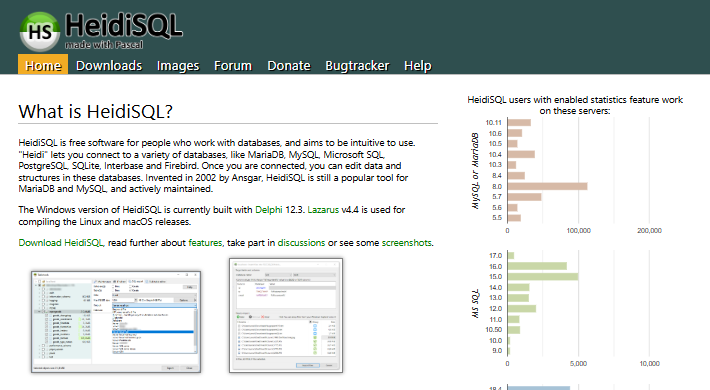Click the MS SQL 16.0 chart bar

coord(537,266)
